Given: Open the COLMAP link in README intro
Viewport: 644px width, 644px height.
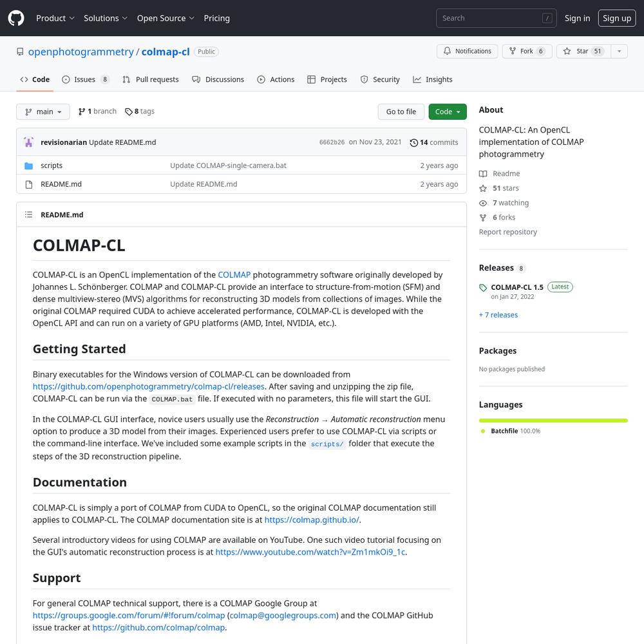Looking at the screenshot, I should [x=234, y=275].
